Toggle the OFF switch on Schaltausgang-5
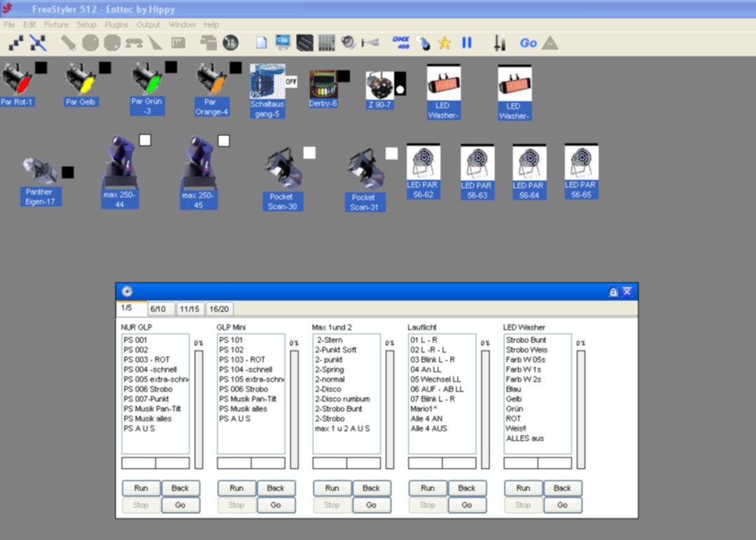 291,81
